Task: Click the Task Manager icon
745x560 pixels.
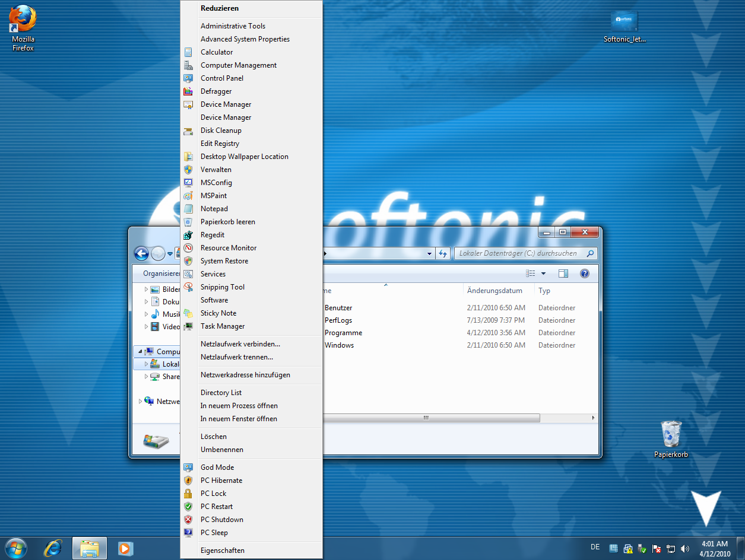Action: pyautogui.click(x=188, y=326)
